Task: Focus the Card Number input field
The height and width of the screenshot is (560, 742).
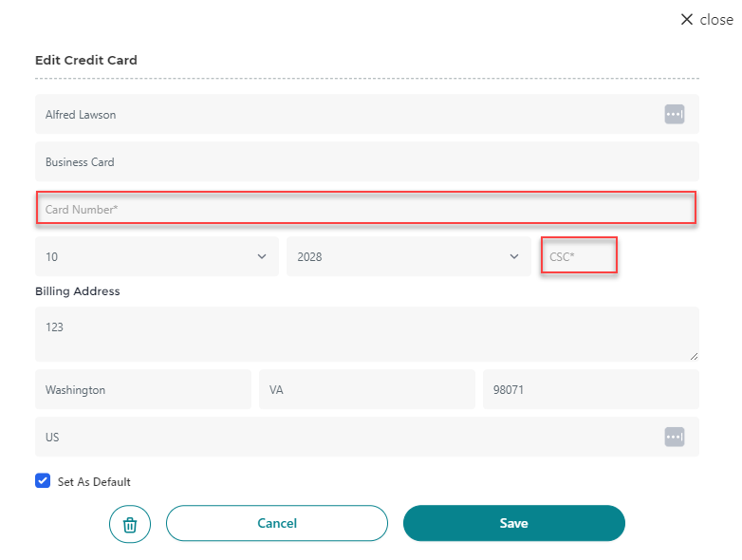Action: pyautogui.click(x=365, y=209)
